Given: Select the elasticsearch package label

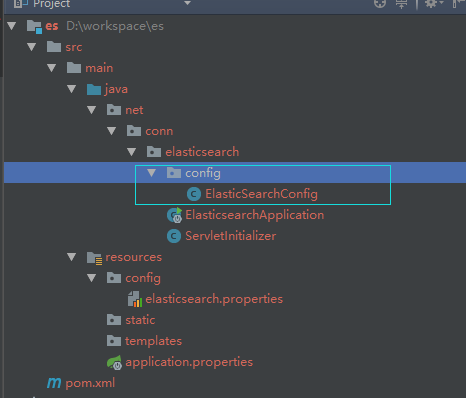Looking at the screenshot, I should coord(202,152).
